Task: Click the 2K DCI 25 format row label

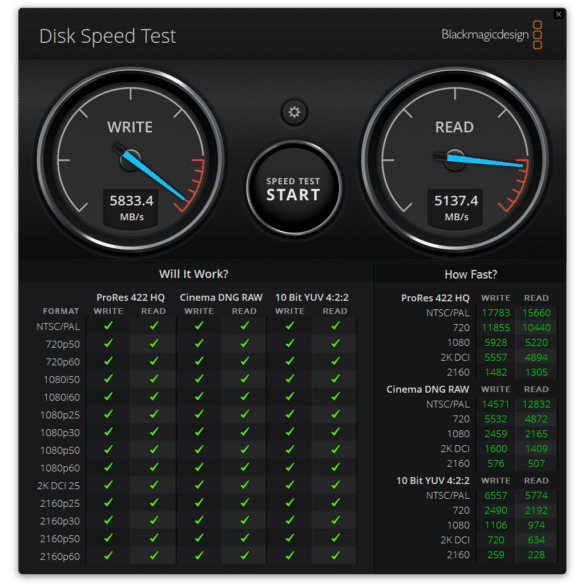Action: click(59, 485)
